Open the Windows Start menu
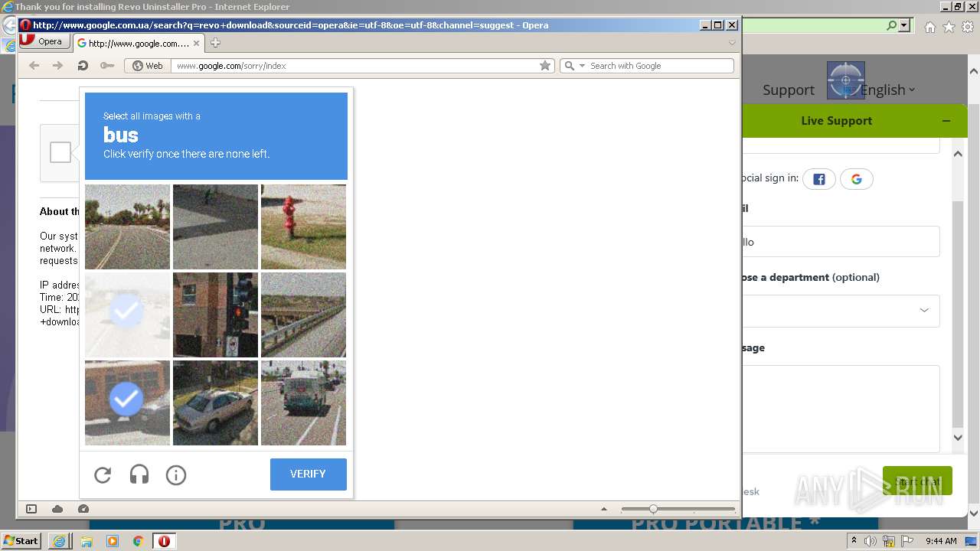The height and width of the screenshot is (551, 980). point(21,540)
